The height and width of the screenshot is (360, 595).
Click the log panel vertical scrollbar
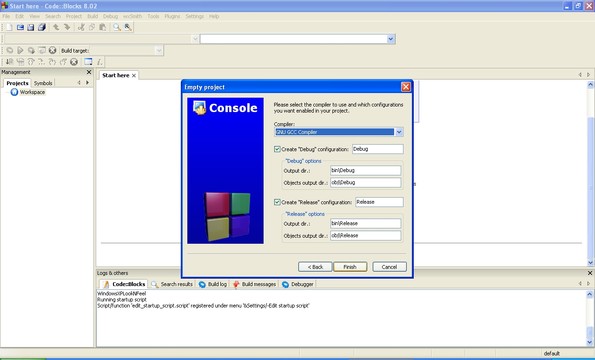(590, 318)
